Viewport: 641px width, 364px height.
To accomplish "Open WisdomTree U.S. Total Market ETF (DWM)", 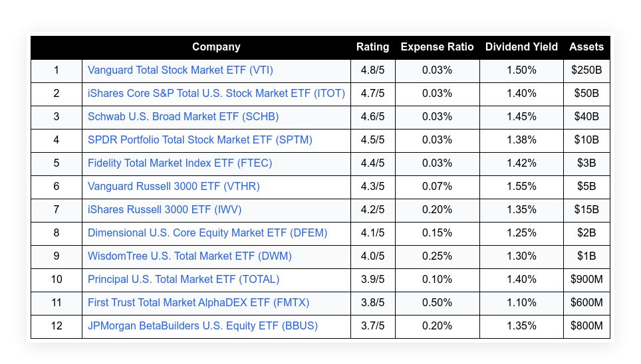I will pos(190,256).
